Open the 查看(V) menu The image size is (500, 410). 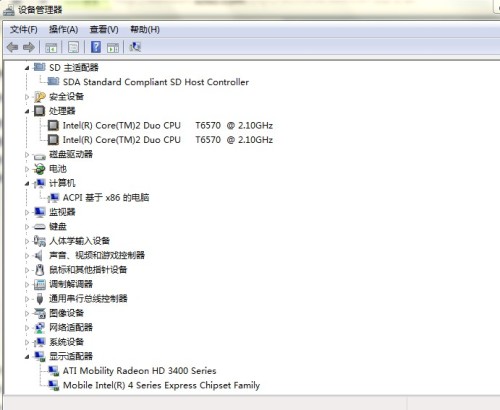click(x=104, y=29)
